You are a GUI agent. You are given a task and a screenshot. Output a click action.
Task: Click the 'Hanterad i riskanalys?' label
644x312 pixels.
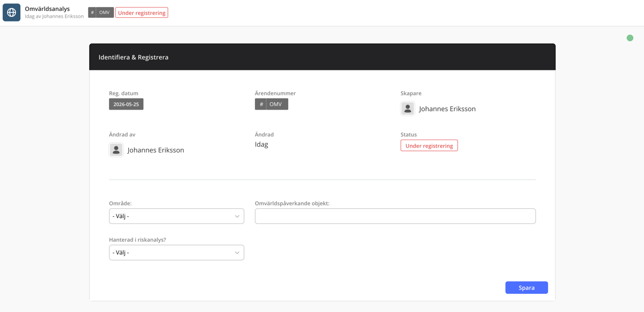[137, 240]
